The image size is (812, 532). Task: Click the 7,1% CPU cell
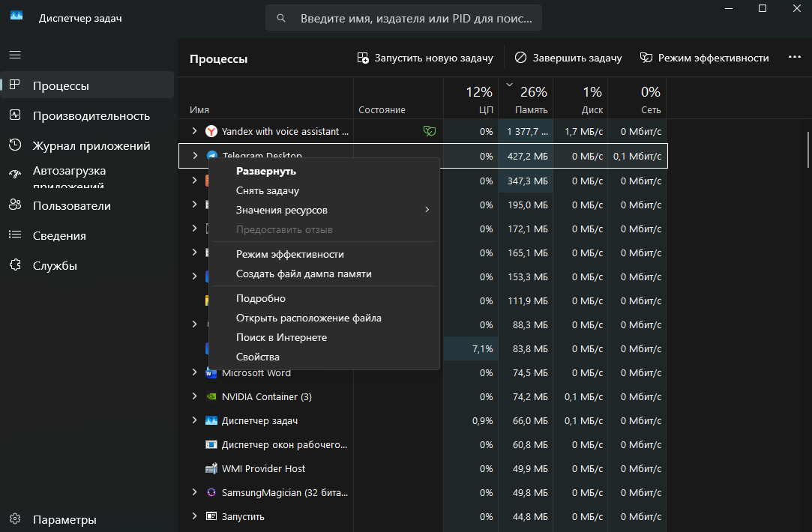coord(471,349)
